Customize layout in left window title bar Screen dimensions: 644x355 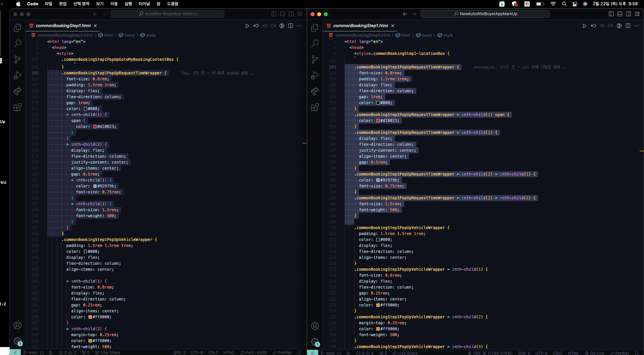coord(300,14)
